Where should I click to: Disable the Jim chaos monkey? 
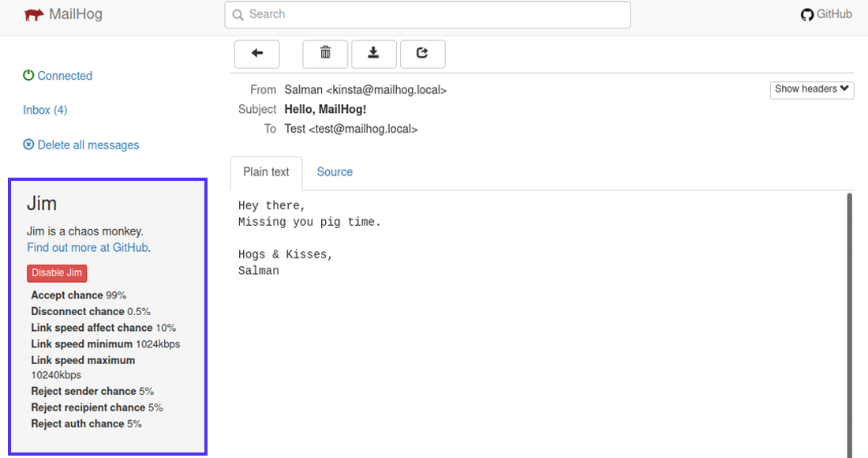[x=57, y=273]
